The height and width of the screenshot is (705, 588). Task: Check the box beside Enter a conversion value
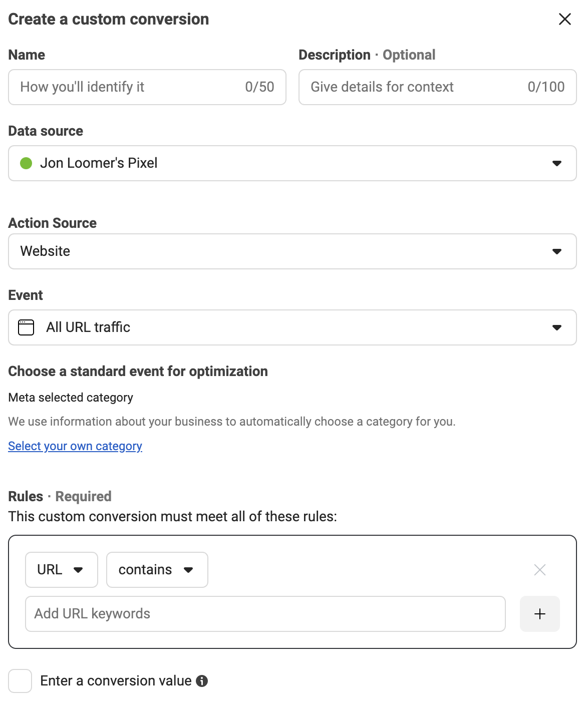(x=20, y=681)
